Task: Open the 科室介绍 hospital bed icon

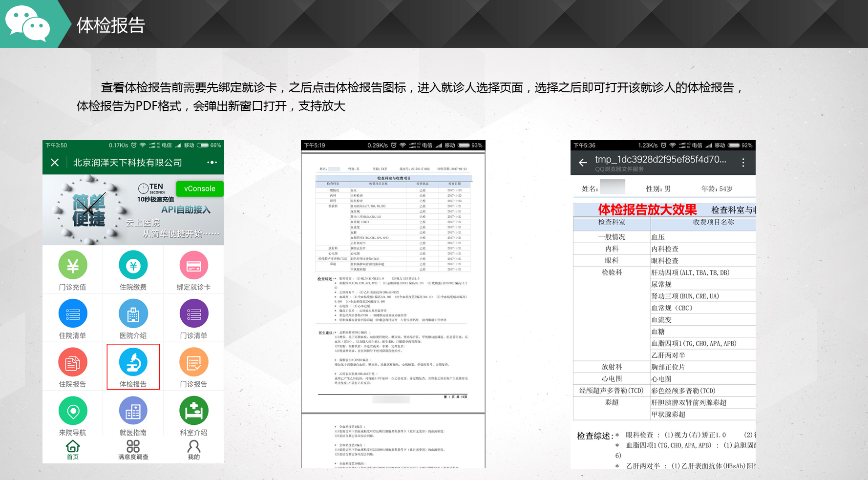Action: pos(193,411)
